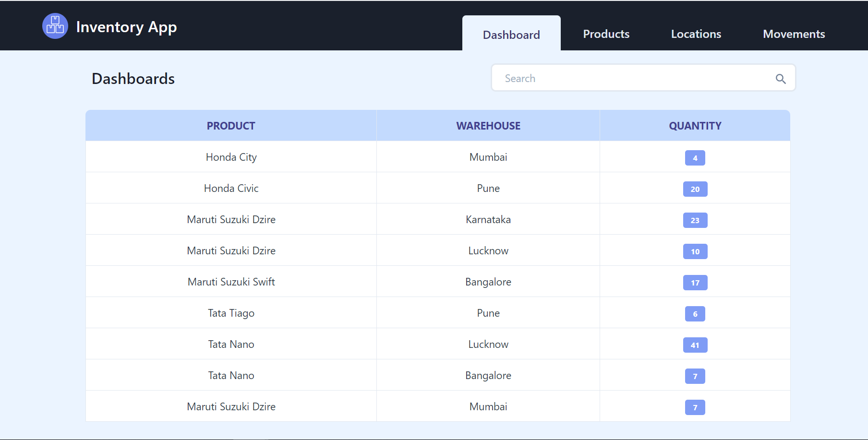The width and height of the screenshot is (868, 440).
Task: Click the quantity badge showing 6
Action: (695, 314)
